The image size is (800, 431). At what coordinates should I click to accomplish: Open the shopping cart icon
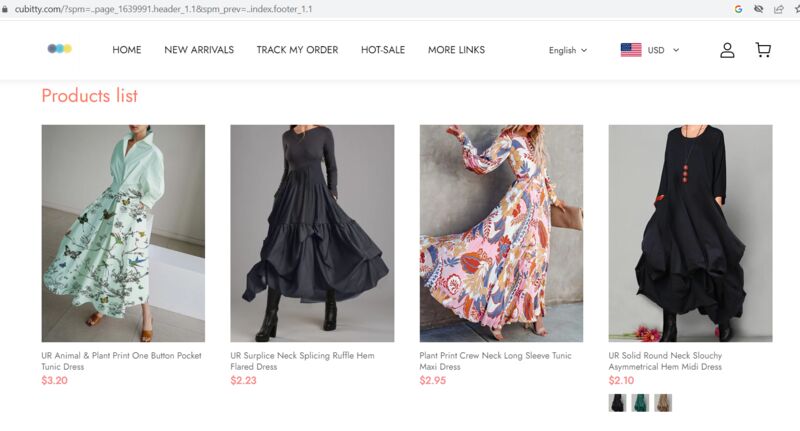click(x=763, y=49)
